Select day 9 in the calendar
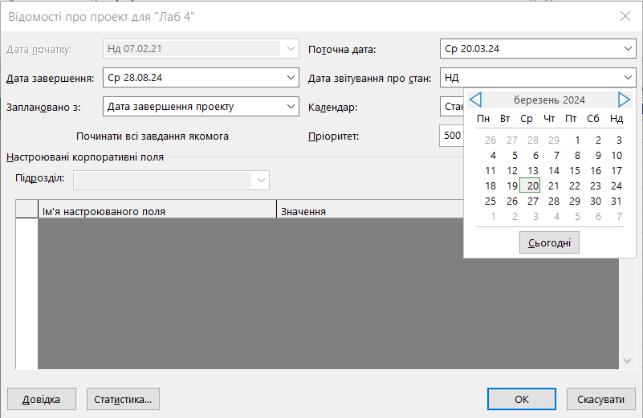The width and height of the screenshot is (643, 418). click(598, 155)
